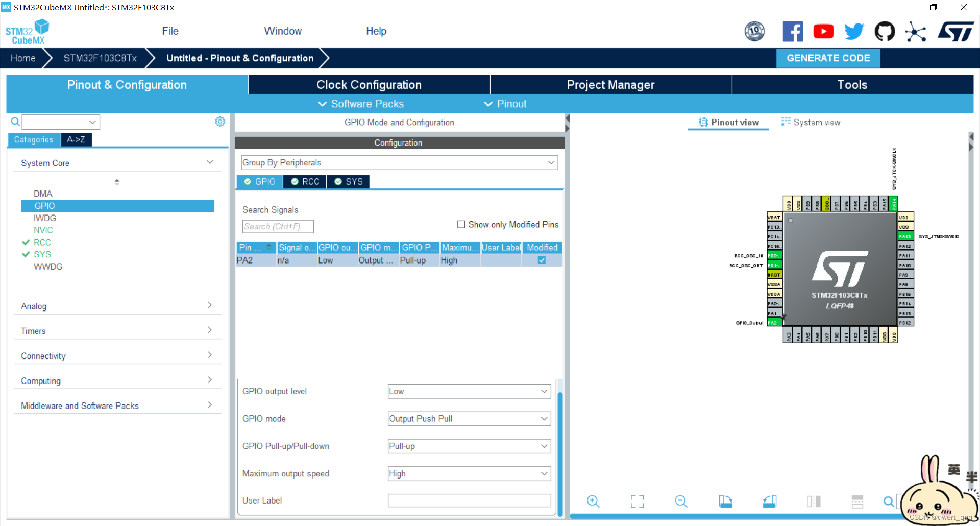Open the File menu
This screenshot has width=980, height=526.
click(170, 31)
